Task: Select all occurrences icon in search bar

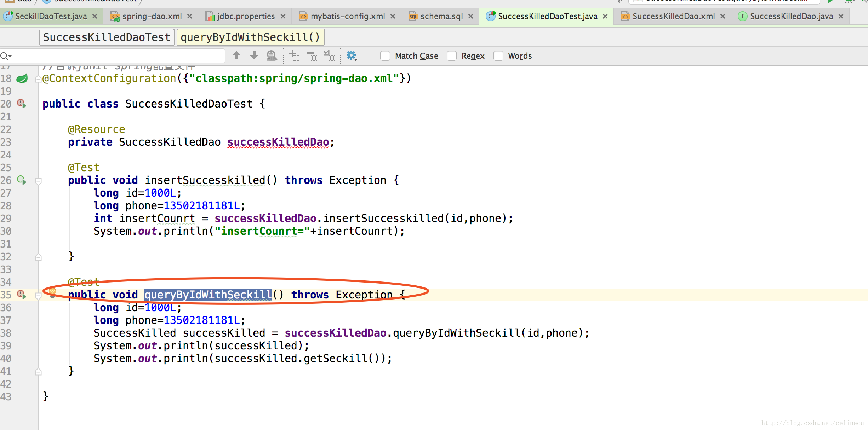Action: pyautogui.click(x=329, y=56)
